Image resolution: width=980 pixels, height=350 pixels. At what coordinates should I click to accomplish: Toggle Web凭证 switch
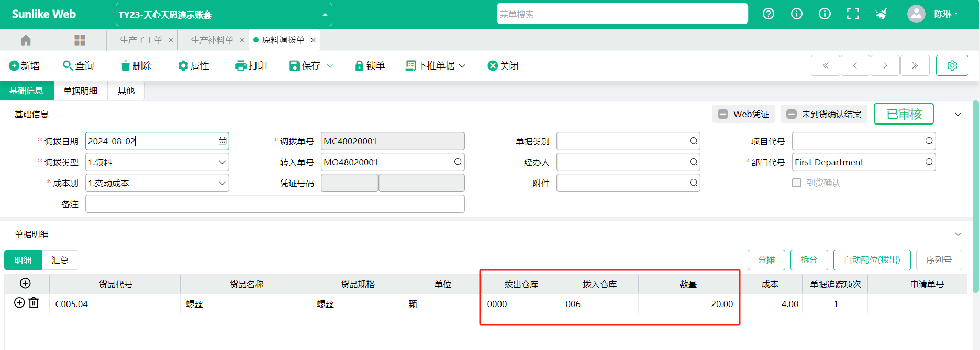(x=723, y=114)
